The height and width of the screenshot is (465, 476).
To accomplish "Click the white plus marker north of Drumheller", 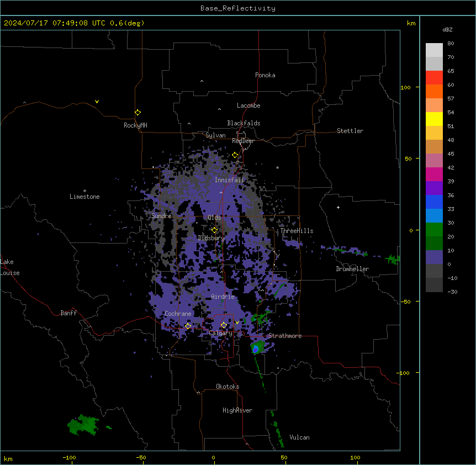I will point(338,207).
